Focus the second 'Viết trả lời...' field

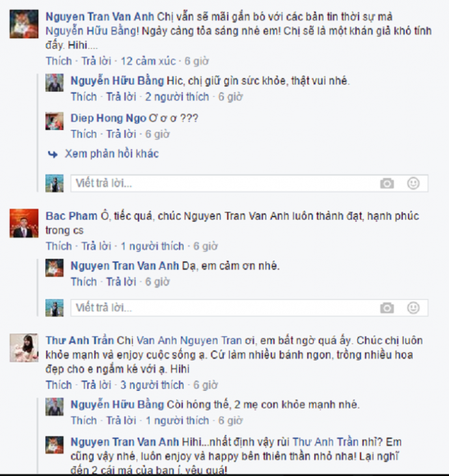tap(223, 308)
